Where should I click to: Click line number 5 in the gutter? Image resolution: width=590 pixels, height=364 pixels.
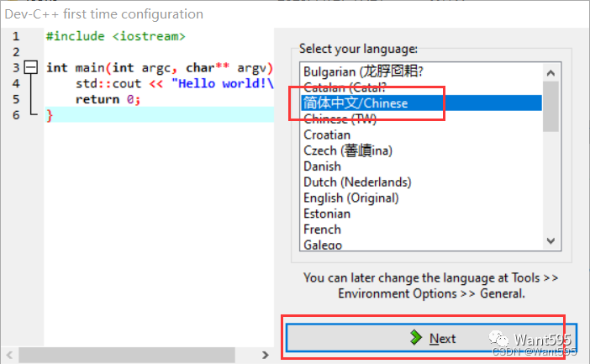click(16, 99)
